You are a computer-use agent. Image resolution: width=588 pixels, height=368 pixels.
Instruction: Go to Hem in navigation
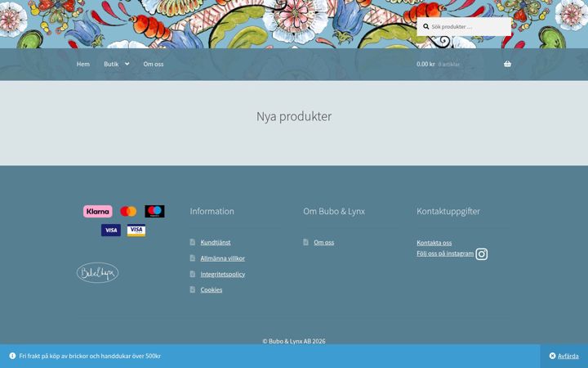coord(82,65)
